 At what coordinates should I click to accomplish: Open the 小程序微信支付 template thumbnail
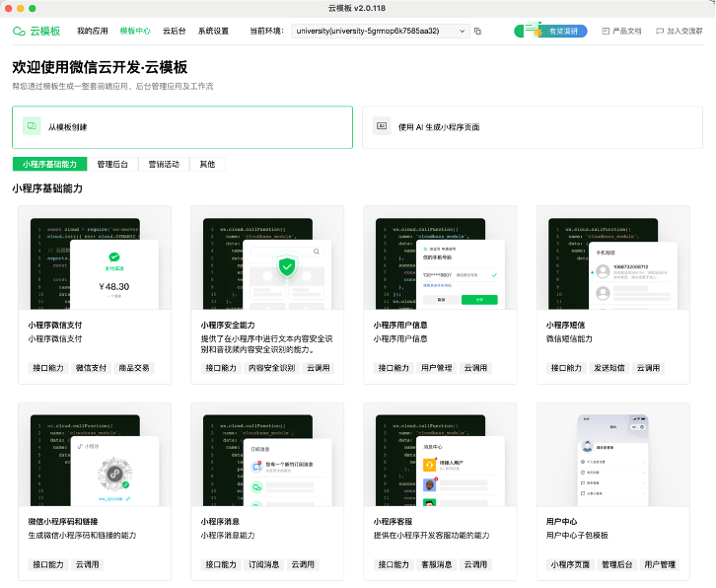(x=95, y=257)
